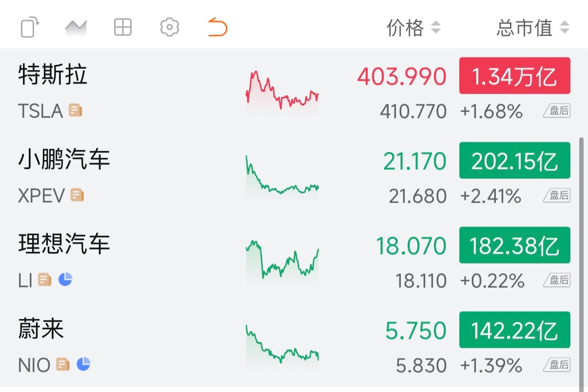Tap the 盘后 label on the TSLA row
This screenshot has width=588, height=392.
(556, 111)
